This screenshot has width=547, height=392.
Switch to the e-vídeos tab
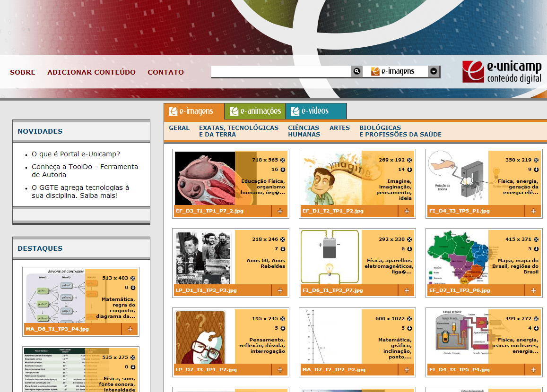[x=316, y=111]
